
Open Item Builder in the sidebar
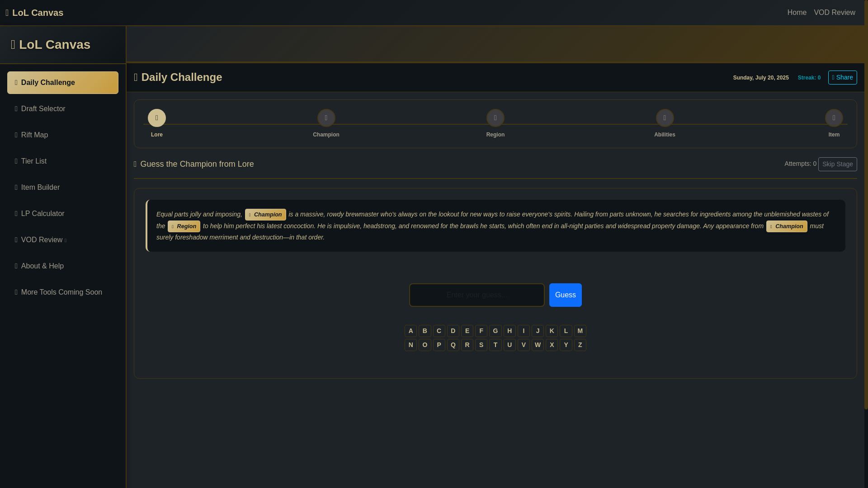pos(63,188)
